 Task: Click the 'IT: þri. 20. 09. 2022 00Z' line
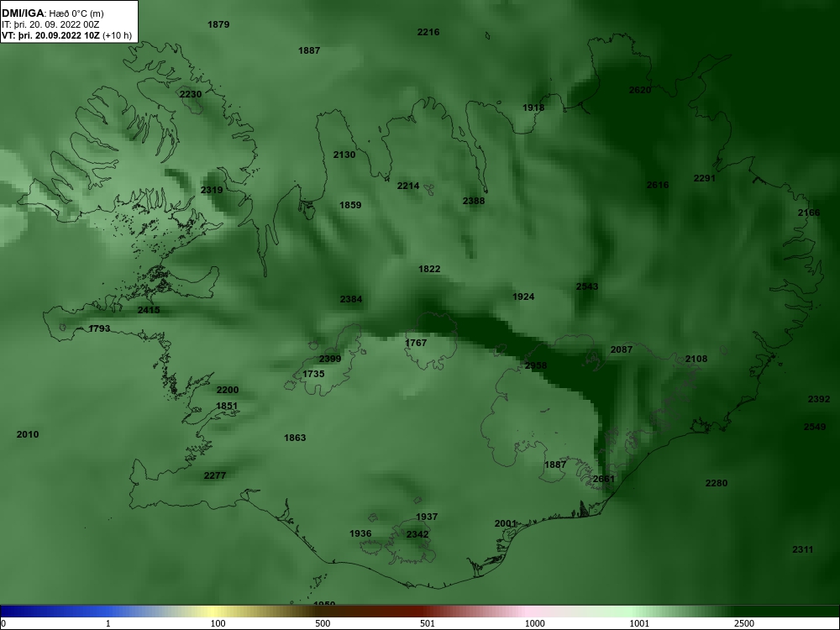click(x=50, y=24)
